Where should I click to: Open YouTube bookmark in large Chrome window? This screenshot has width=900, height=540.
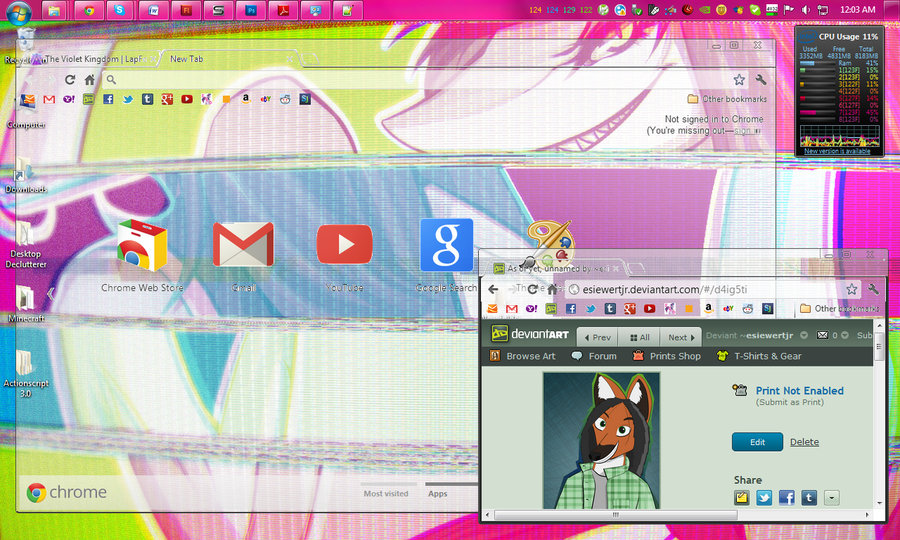pos(187,99)
